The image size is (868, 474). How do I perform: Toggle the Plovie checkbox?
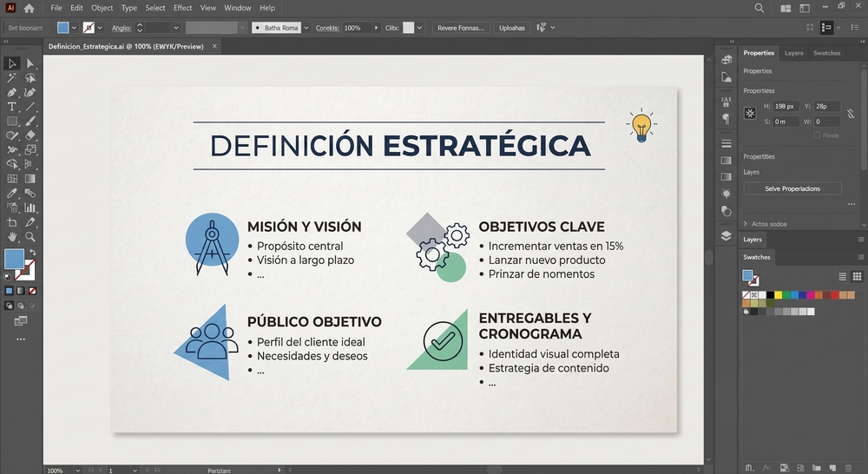click(817, 135)
